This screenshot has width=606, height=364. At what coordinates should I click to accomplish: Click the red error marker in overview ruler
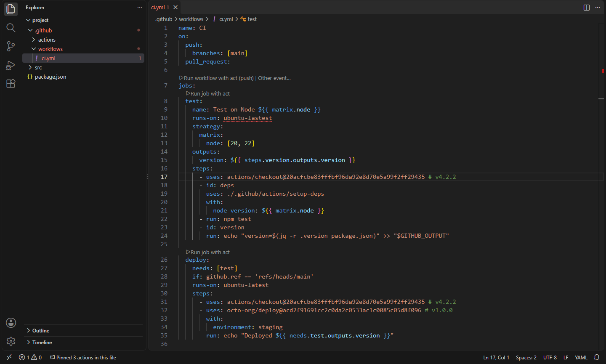tap(603, 71)
